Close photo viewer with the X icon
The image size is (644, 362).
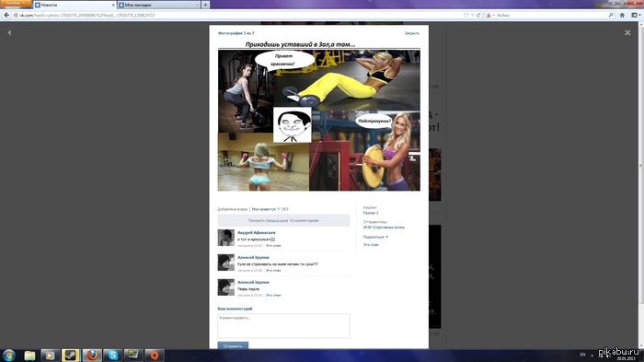[627, 32]
